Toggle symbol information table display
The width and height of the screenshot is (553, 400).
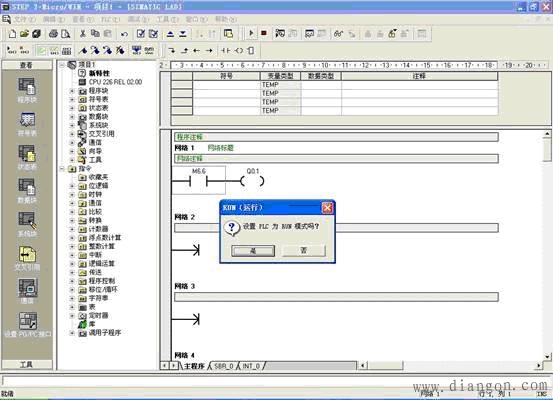(x=66, y=50)
